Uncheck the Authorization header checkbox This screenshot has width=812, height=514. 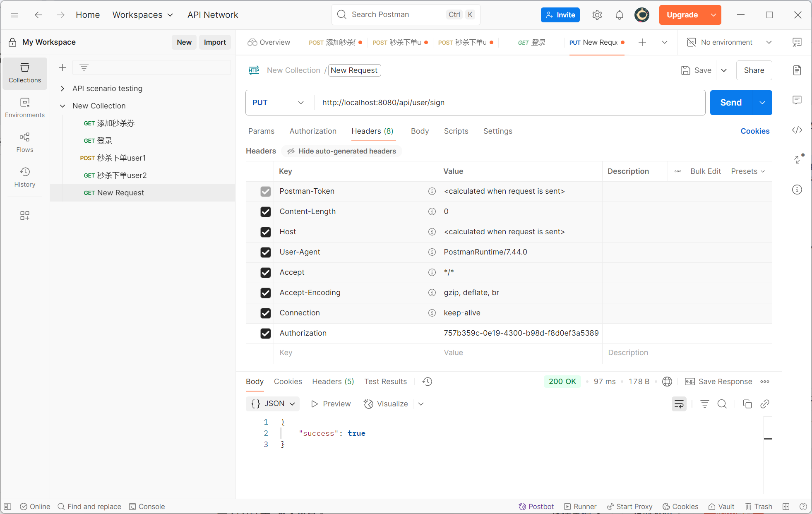[266, 333]
